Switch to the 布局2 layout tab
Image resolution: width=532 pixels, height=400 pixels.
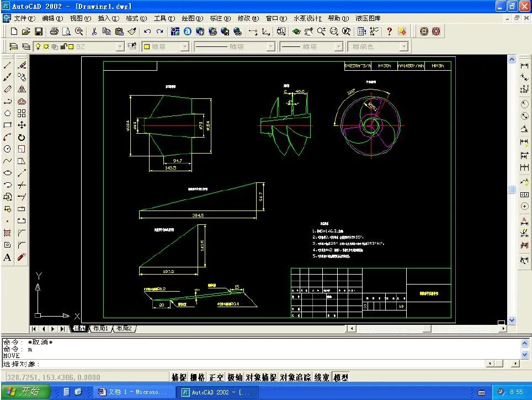[124, 328]
